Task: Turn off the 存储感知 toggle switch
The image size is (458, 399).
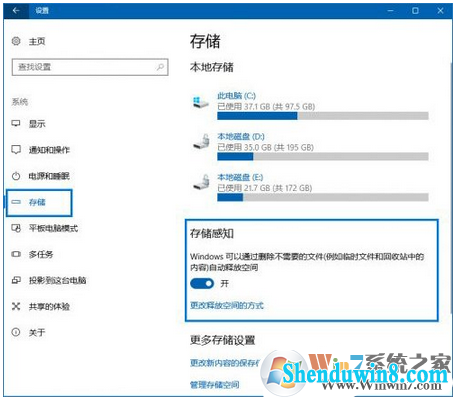Action: coord(202,284)
